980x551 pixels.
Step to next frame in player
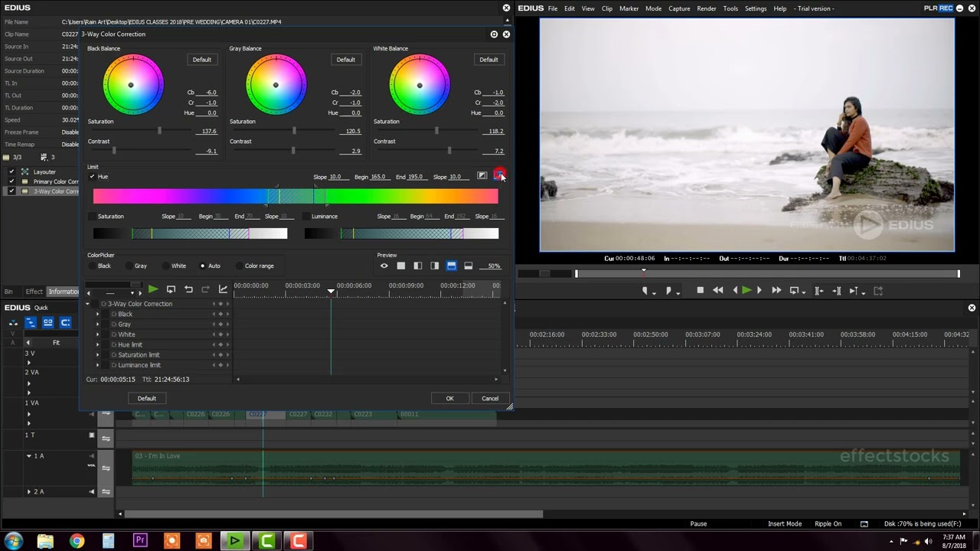[x=759, y=290]
